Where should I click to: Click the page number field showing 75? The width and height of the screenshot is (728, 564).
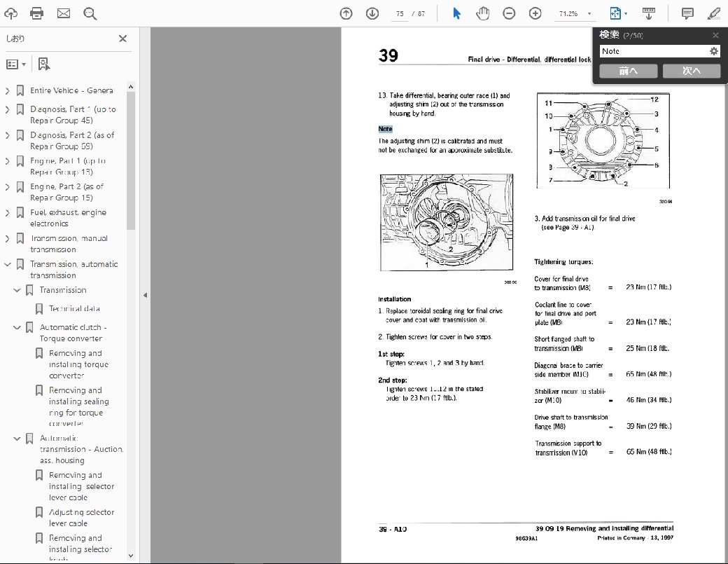coord(400,14)
